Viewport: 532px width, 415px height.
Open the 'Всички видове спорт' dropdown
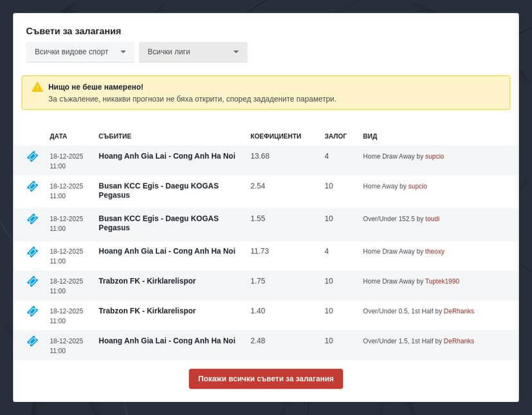point(80,52)
